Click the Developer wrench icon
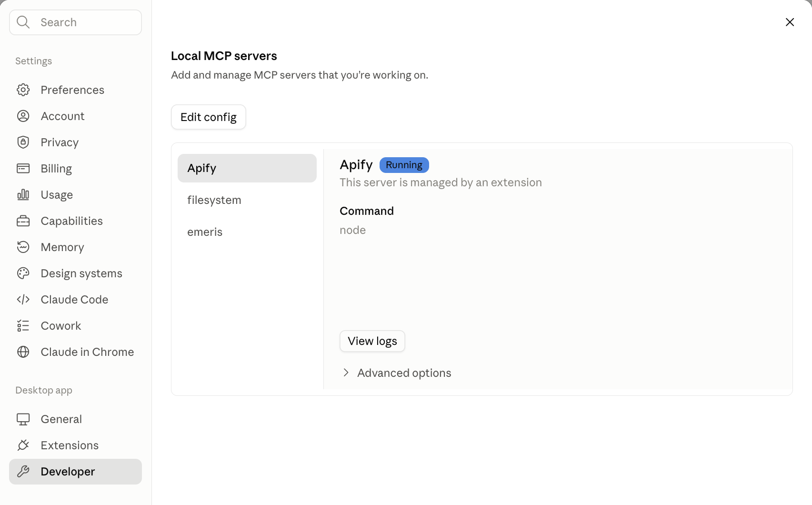Image resolution: width=812 pixels, height=505 pixels. click(23, 471)
